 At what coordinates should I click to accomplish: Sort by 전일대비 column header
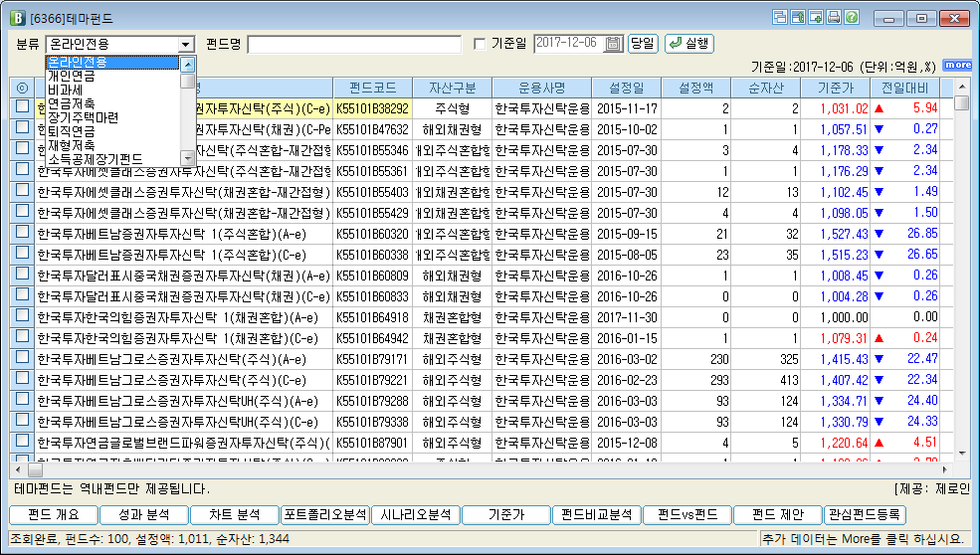[x=905, y=89]
